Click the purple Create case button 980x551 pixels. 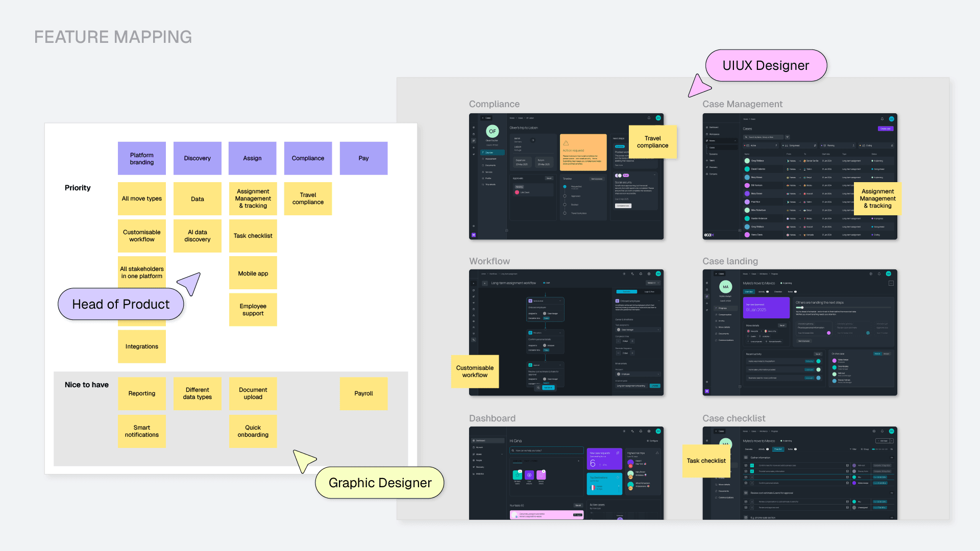tap(886, 129)
